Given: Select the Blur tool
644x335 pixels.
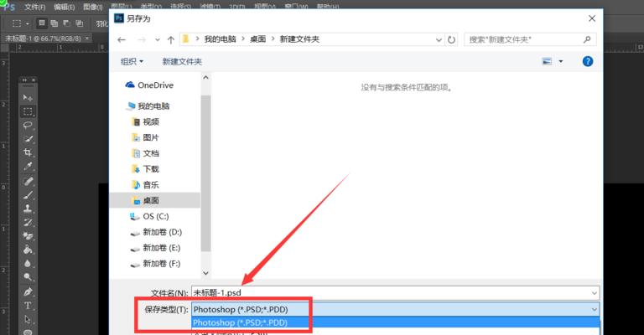Looking at the screenshot, I should pyautogui.click(x=28, y=264).
